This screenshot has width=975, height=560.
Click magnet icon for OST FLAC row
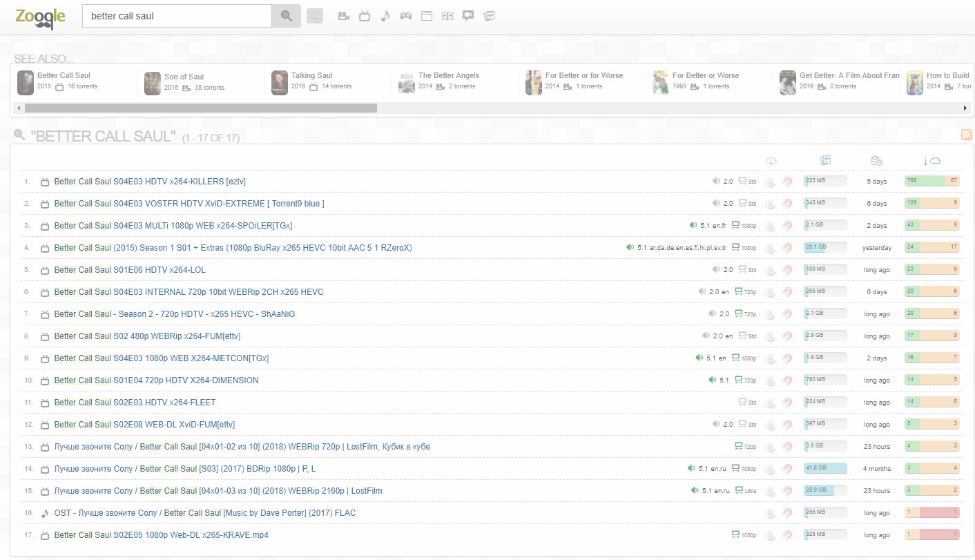787,513
